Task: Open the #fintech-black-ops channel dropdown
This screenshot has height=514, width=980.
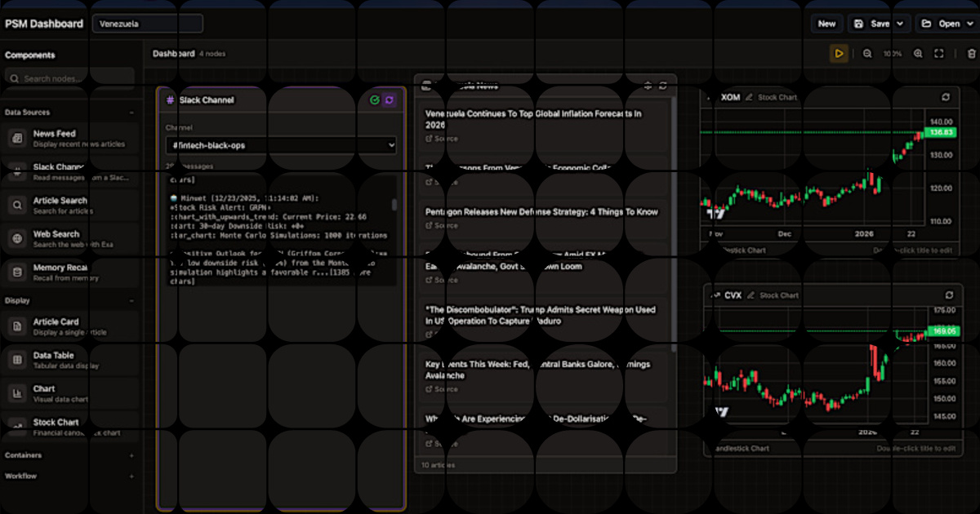Action: pyautogui.click(x=280, y=145)
